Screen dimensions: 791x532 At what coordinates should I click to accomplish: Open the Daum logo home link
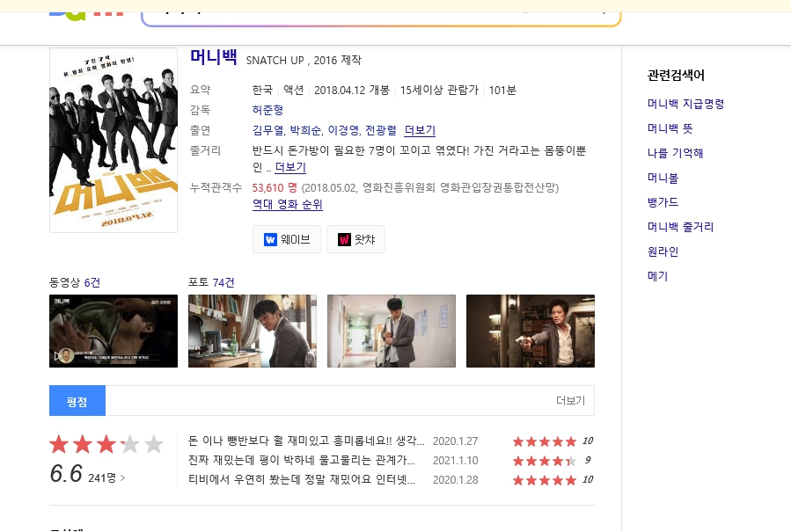[x=87, y=15]
